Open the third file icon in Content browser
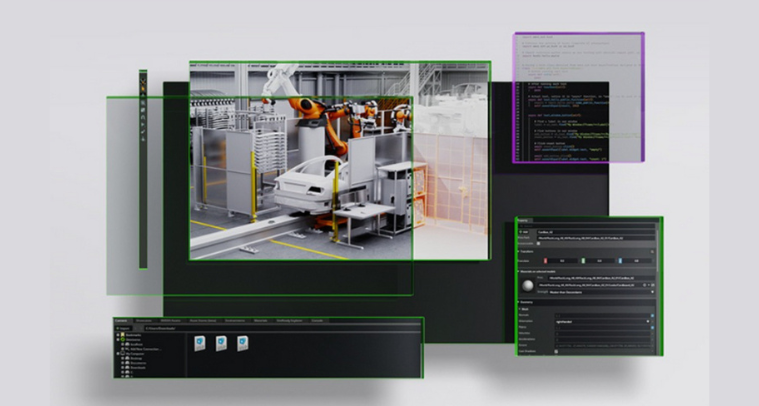Image resolution: width=759 pixels, height=406 pixels. click(x=245, y=343)
